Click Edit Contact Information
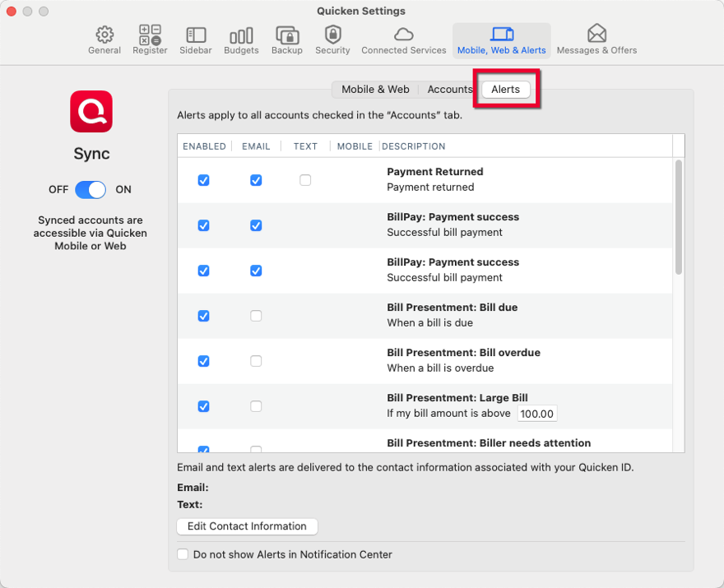724x588 pixels. (246, 526)
